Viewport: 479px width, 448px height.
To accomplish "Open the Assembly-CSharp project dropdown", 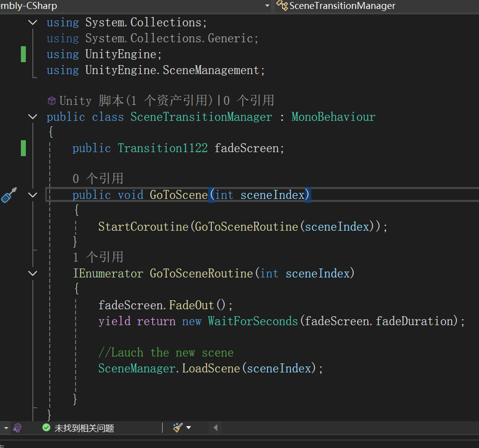I will pyautogui.click(x=267, y=5).
